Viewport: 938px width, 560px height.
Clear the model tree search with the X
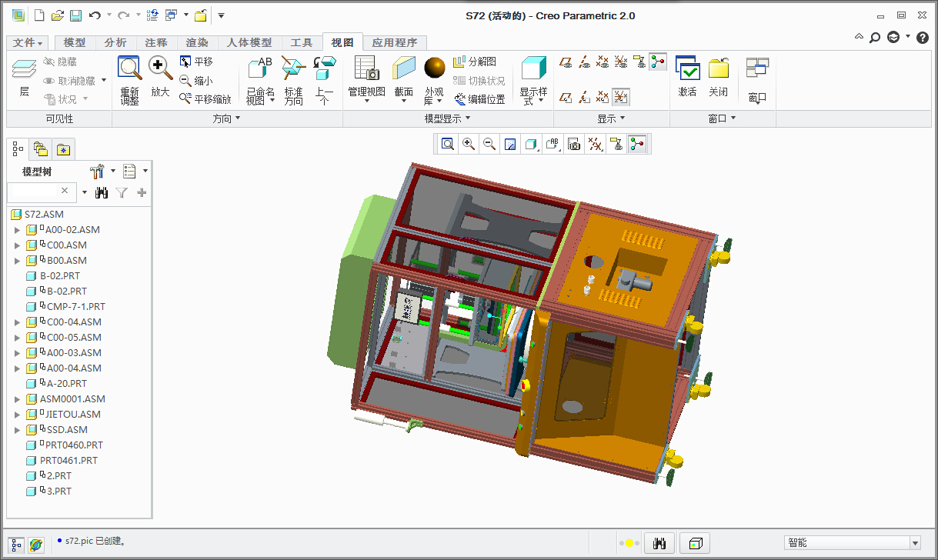coord(65,191)
